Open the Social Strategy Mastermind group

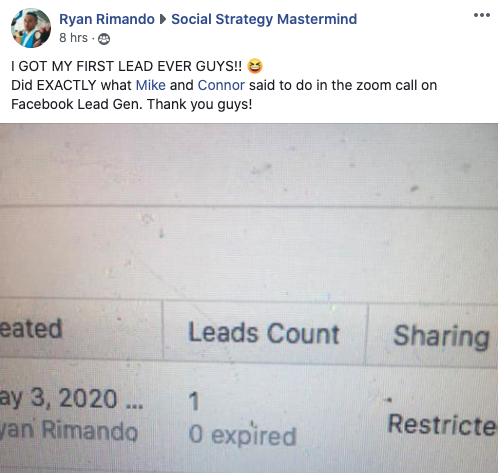click(x=264, y=19)
